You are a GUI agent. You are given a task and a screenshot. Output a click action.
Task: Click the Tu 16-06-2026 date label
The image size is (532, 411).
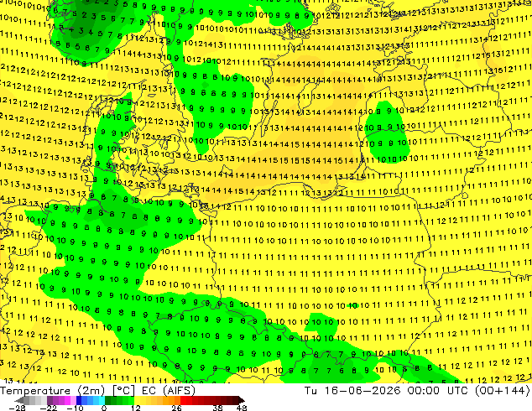353,391
